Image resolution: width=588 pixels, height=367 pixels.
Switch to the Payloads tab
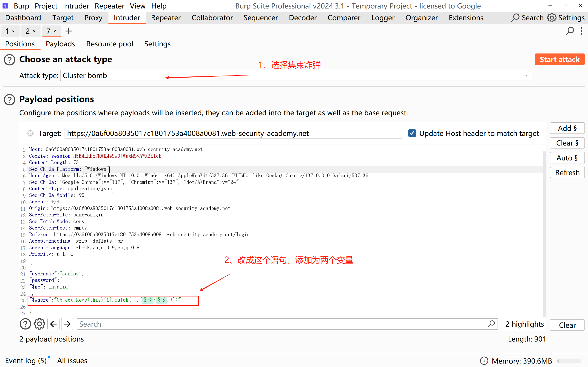pyautogui.click(x=60, y=44)
